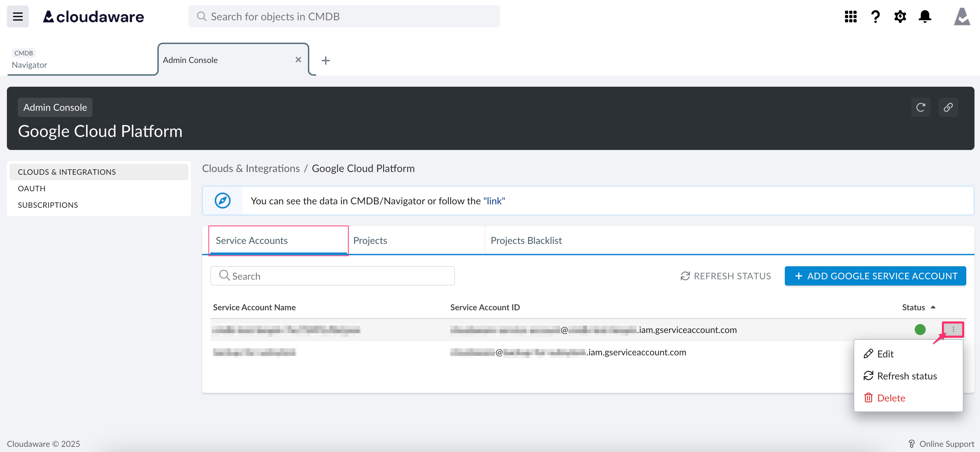Open a new tab with the plus button
The image size is (980, 452).
coord(326,60)
